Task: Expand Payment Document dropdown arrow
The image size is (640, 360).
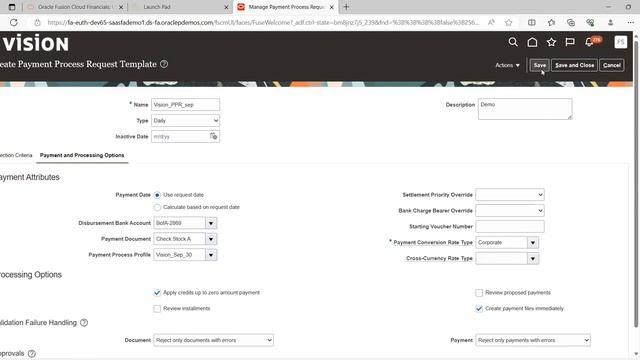Action: coord(211,239)
